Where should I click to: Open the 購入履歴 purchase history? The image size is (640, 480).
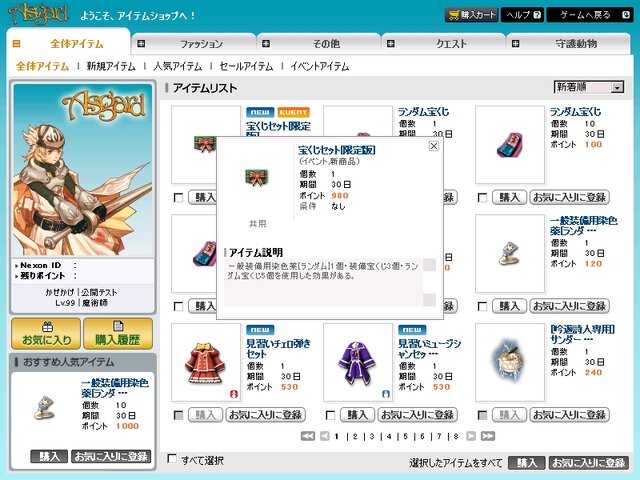(x=118, y=334)
